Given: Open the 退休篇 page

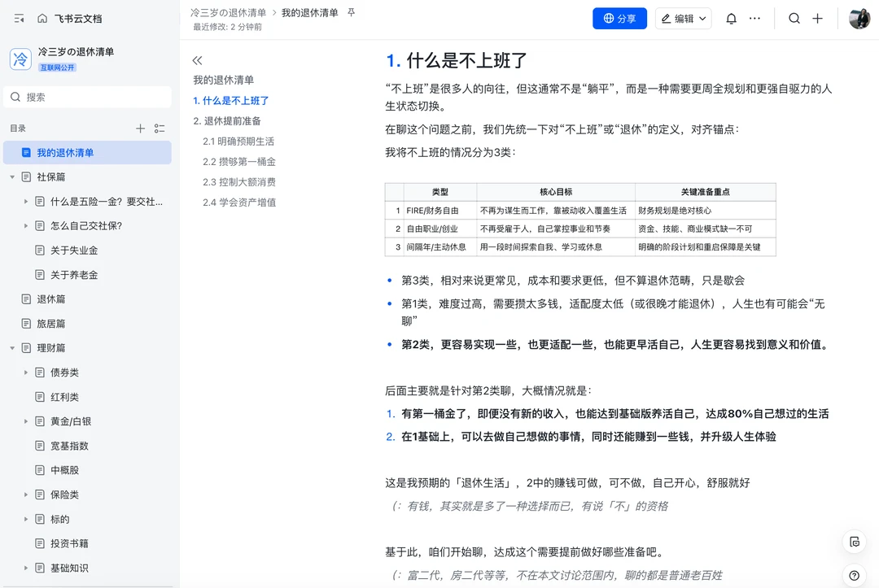Looking at the screenshot, I should click(x=51, y=299).
